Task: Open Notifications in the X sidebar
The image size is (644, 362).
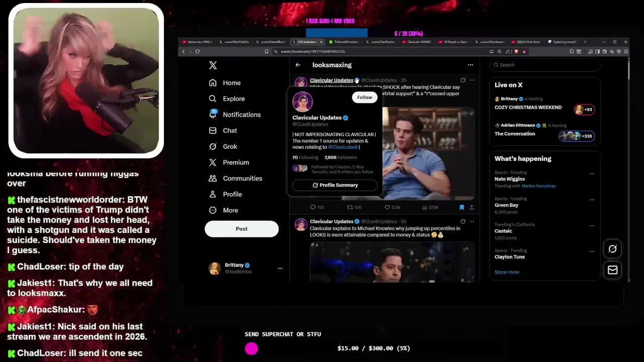Action: coord(235,115)
